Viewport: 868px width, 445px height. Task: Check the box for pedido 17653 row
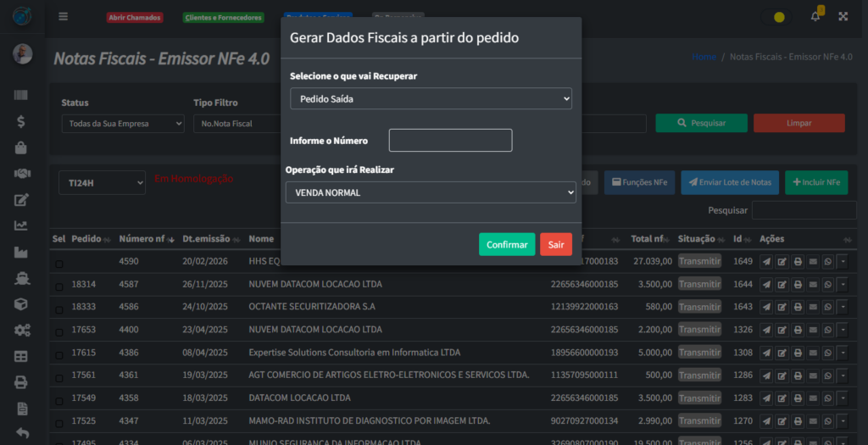59,331
